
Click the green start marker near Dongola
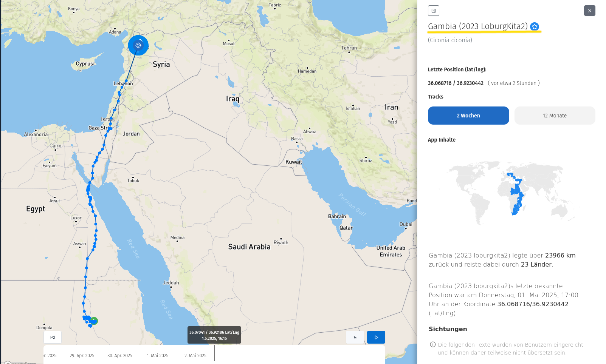pyautogui.click(x=94, y=321)
